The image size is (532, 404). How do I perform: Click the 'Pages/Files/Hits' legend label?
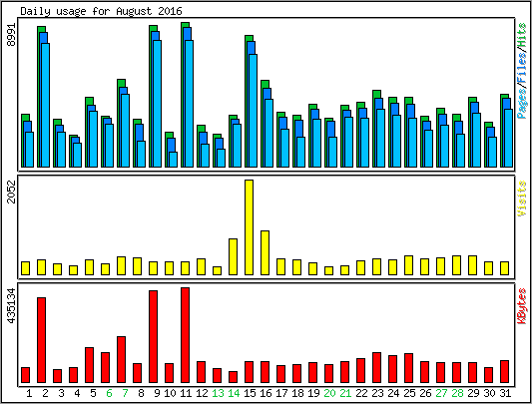click(522, 71)
